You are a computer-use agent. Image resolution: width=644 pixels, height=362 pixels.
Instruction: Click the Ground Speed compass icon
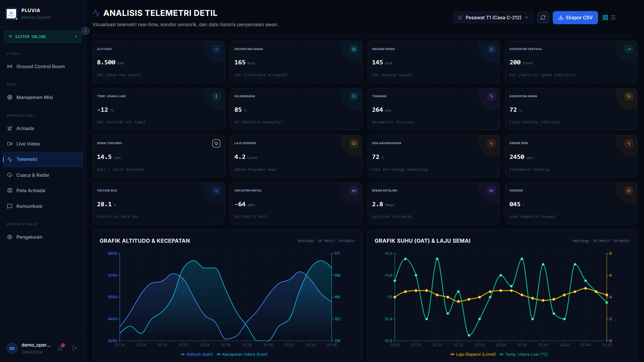[x=491, y=49]
